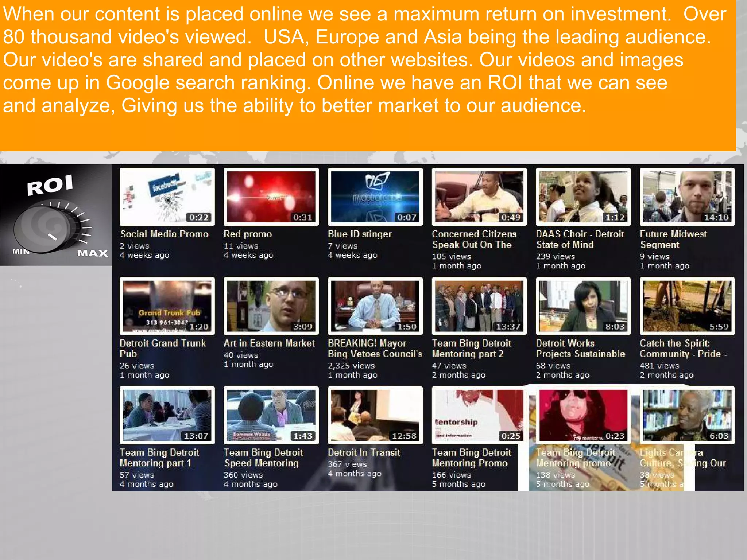The image size is (747, 560).
Task: Open Mentoring part 2 group photo thumbnail
Action: click(x=479, y=306)
